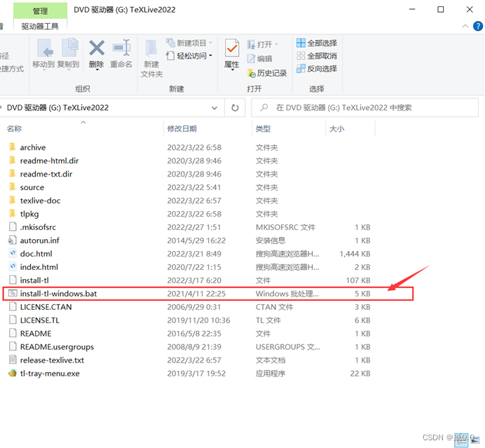Select the README file icon
Screen dimensions: 485x448
tap(13, 333)
